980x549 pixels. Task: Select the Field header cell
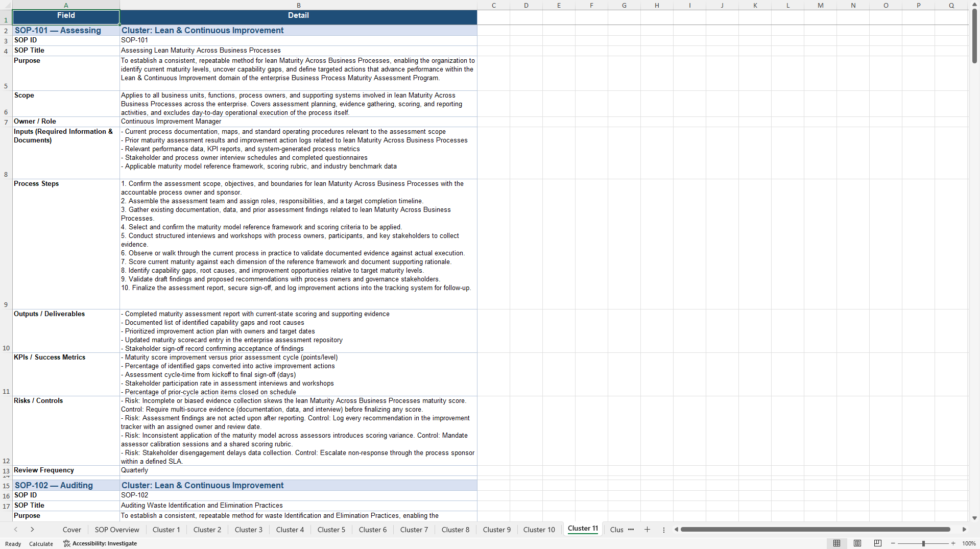[x=66, y=17]
